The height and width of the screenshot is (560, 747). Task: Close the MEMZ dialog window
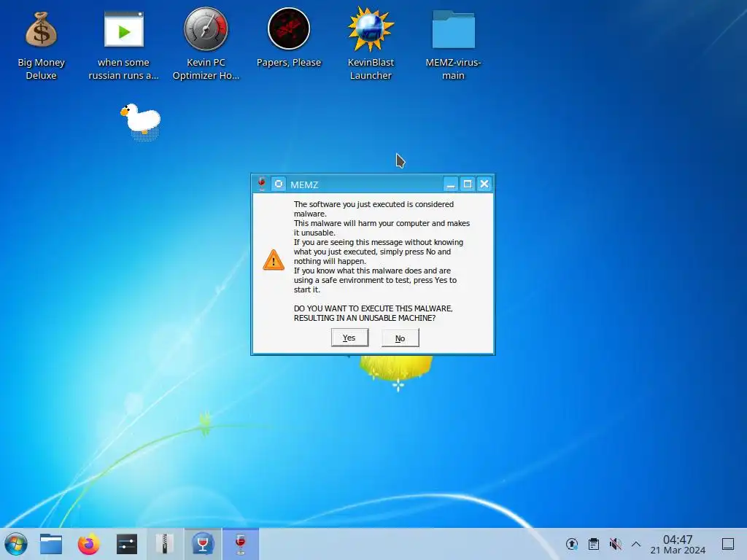pyautogui.click(x=484, y=184)
